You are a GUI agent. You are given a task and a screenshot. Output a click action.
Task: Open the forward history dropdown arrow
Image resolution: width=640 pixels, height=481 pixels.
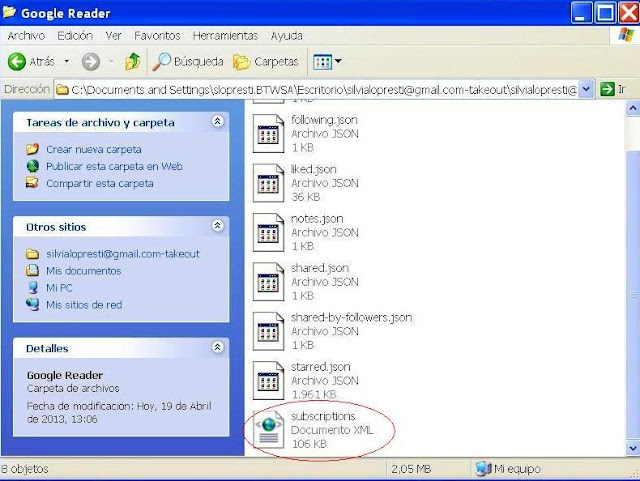click(111, 62)
